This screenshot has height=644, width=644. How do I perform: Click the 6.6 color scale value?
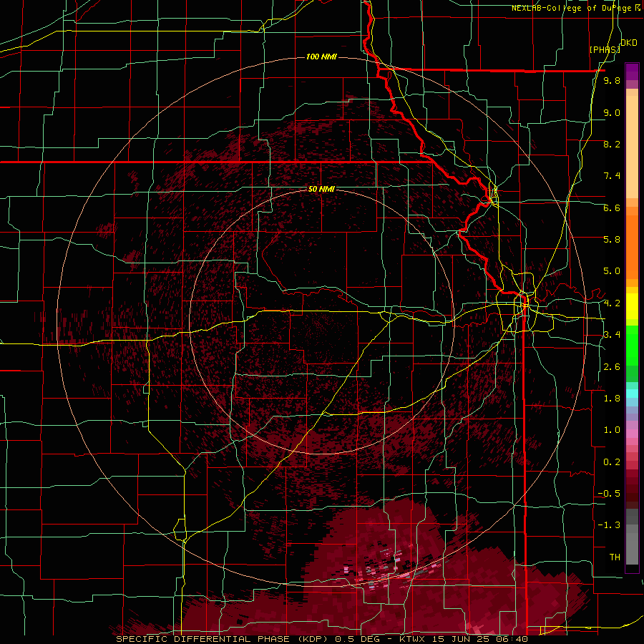[x=612, y=208]
